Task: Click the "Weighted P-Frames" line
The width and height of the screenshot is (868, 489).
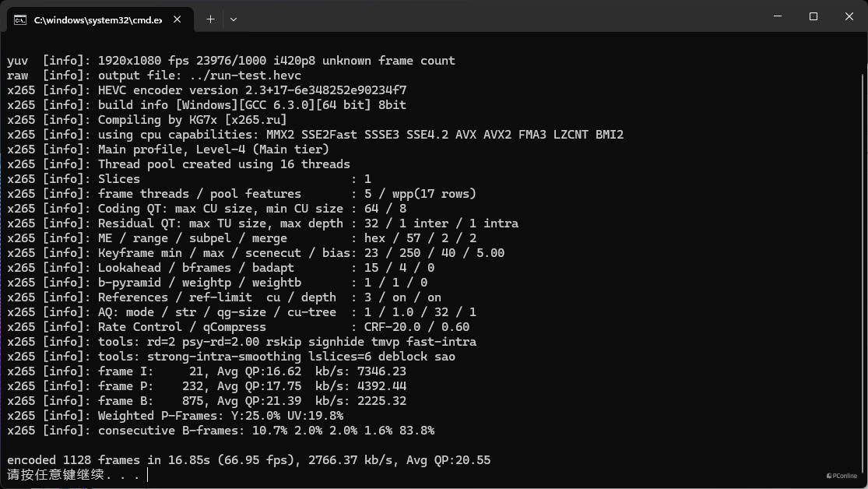Action: pos(175,417)
